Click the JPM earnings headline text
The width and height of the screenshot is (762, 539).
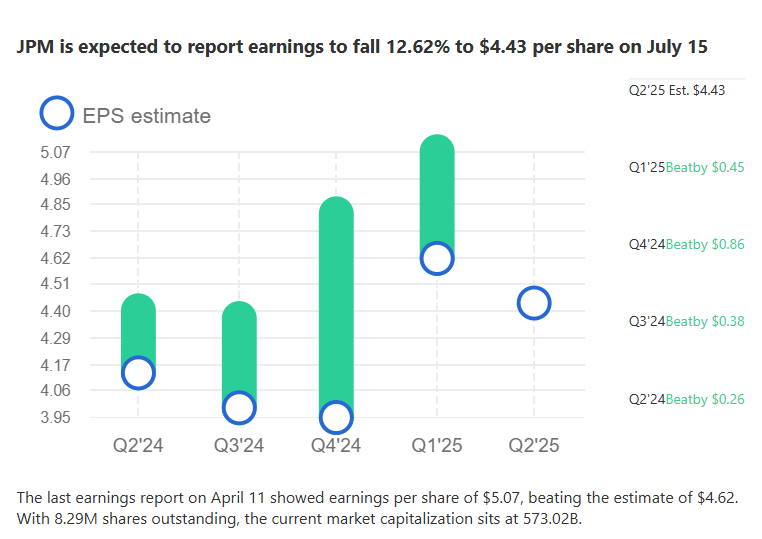click(x=362, y=47)
